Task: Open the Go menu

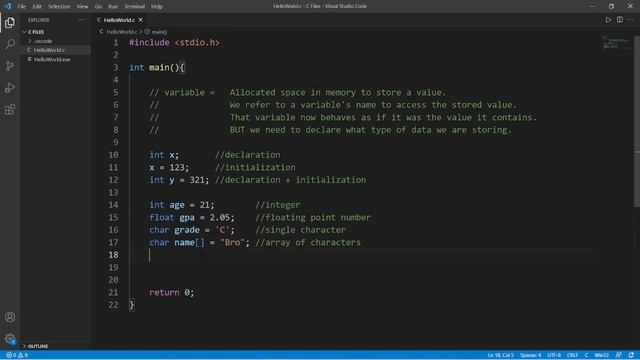Action: (x=98, y=7)
